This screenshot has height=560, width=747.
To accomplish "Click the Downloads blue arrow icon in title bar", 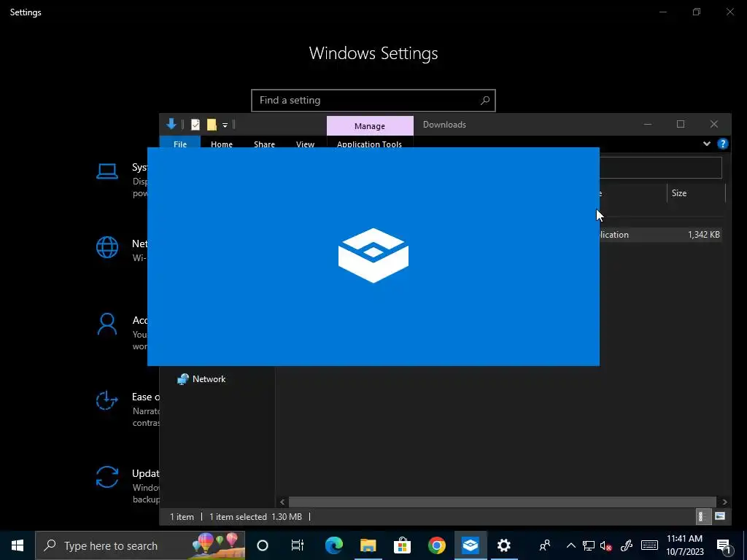I will (171, 124).
